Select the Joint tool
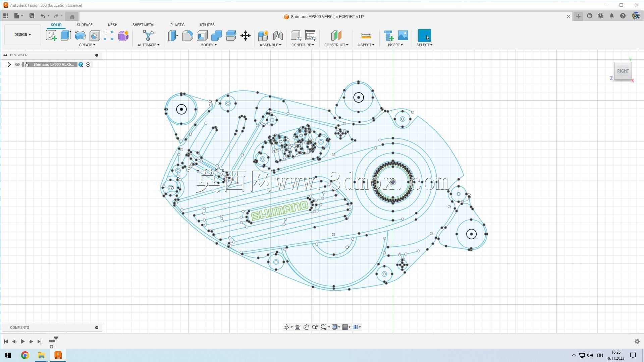The image size is (644, 362). coord(278,36)
